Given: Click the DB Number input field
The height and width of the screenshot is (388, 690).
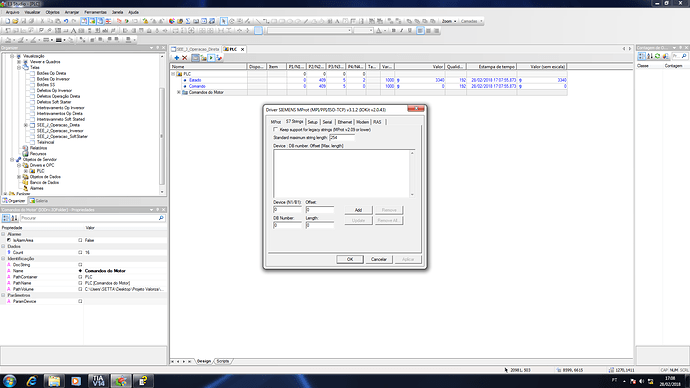Looking at the screenshot, I should pyautogui.click(x=287, y=225).
